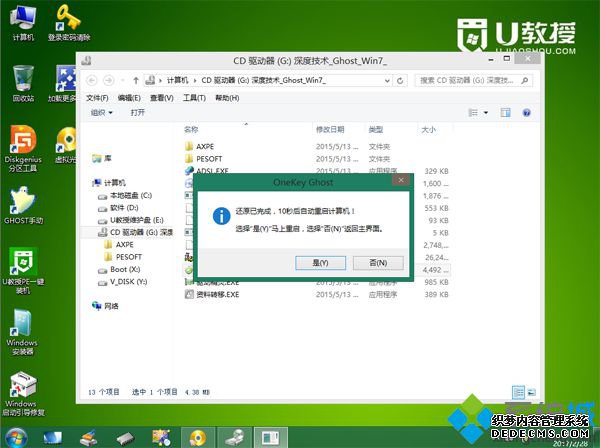Click the 打开 toolbar button
This screenshot has height=448, width=600.
pos(137,112)
